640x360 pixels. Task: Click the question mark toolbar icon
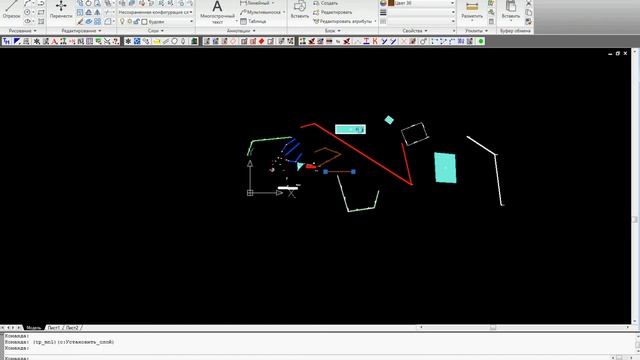click(x=116, y=41)
